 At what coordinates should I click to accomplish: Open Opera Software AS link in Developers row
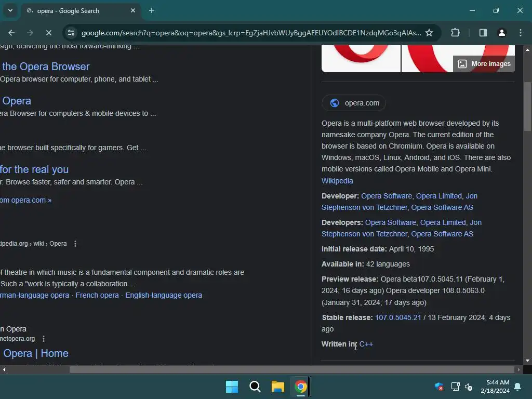(442, 234)
